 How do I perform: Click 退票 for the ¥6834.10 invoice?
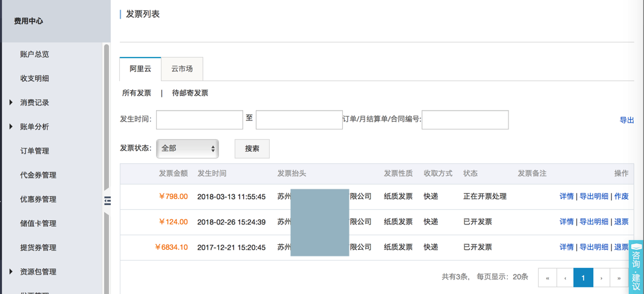(x=621, y=247)
